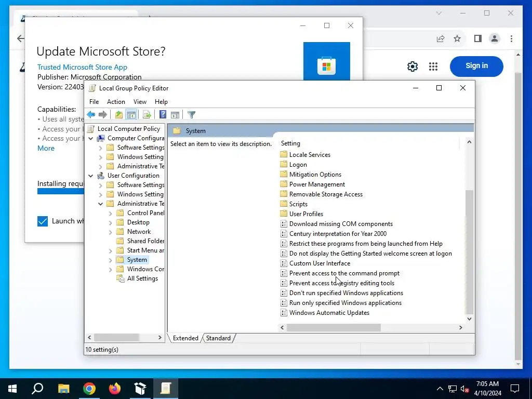The image size is (532, 399).
Task: Select Download missing COM components setting
Action: click(341, 224)
